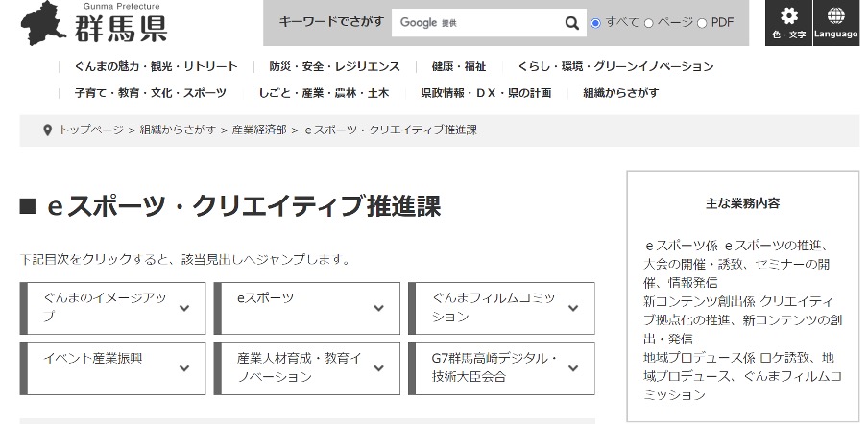The height and width of the screenshot is (424, 868).
Task: Expand the ぐんまフィルムコミッション section
Action: click(x=501, y=308)
